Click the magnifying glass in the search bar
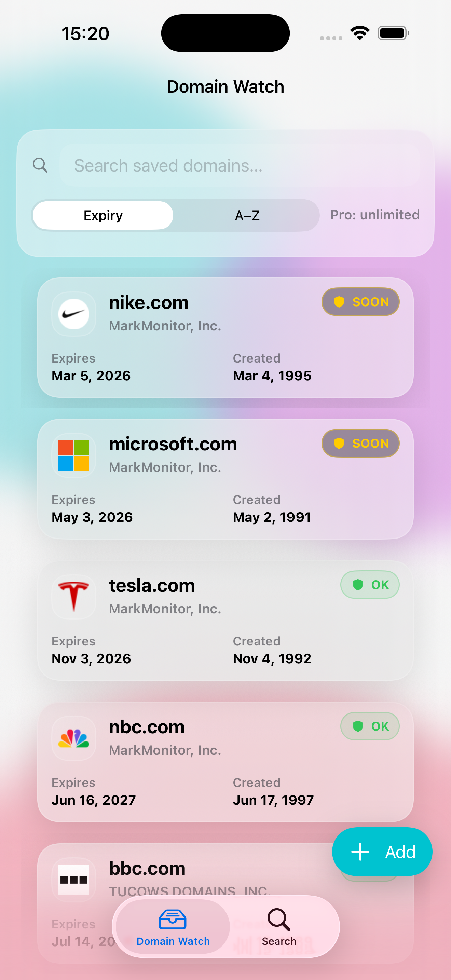 coord(41,165)
